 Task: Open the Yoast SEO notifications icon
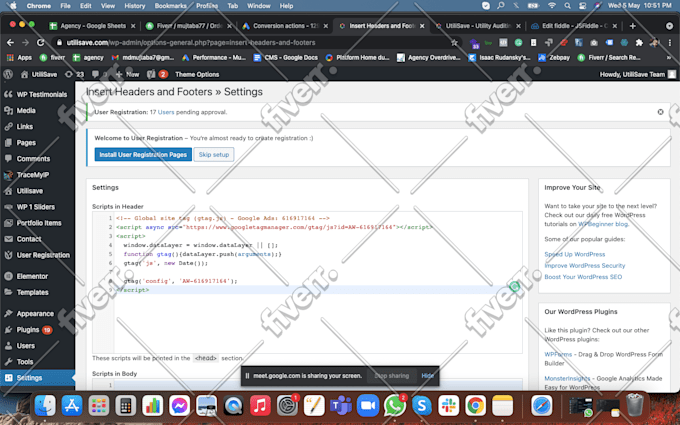157,74
